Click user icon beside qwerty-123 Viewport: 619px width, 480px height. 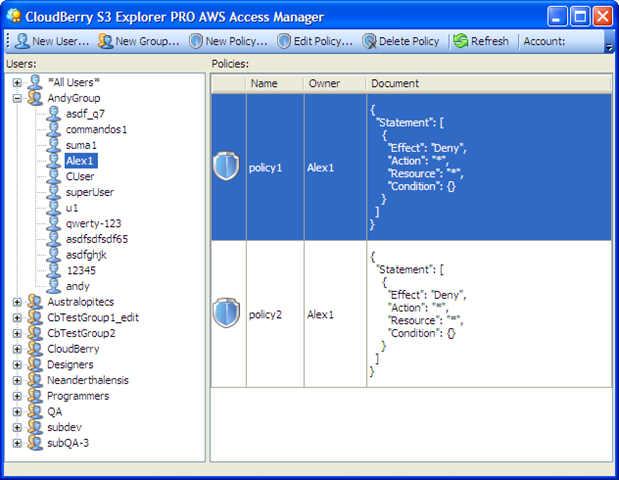coord(53,223)
